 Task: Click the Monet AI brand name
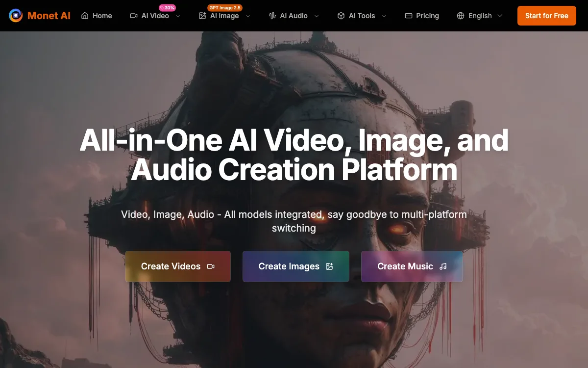(x=49, y=16)
